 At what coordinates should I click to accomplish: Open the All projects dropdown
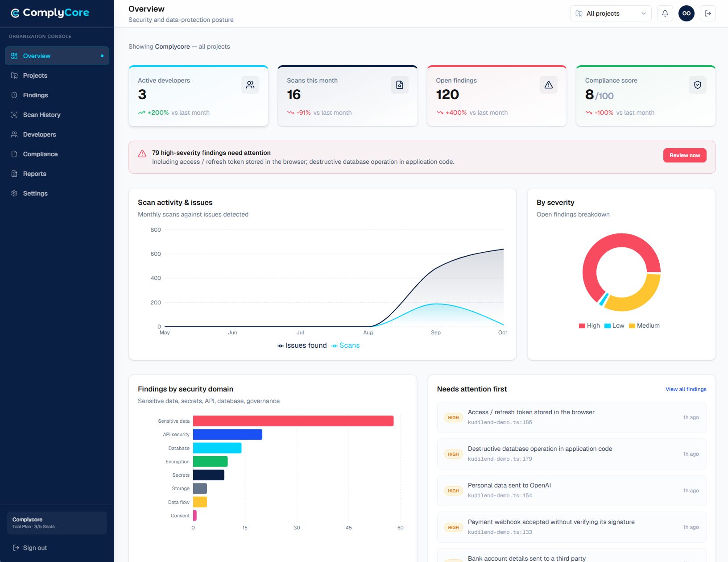pyautogui.click(x=611, y=13)
